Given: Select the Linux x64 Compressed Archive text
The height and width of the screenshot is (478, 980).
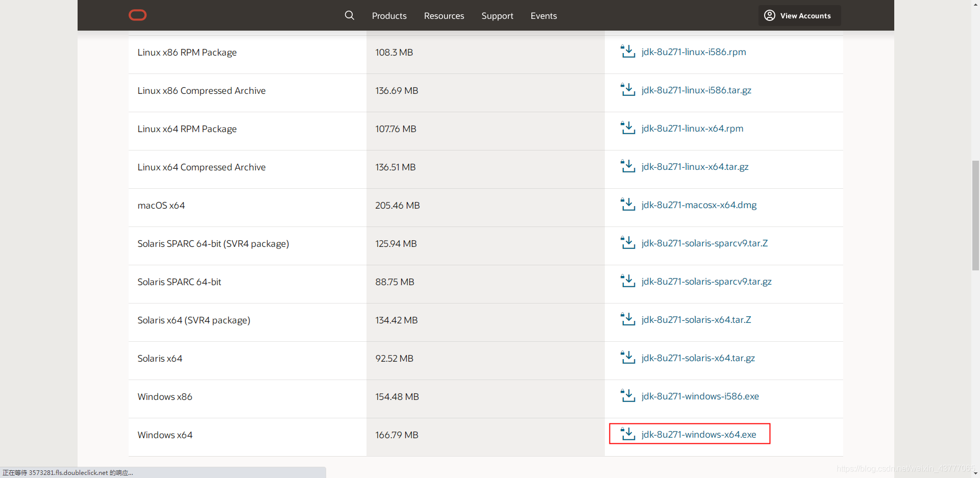Looking at the screenshot, I should (202, 167).
